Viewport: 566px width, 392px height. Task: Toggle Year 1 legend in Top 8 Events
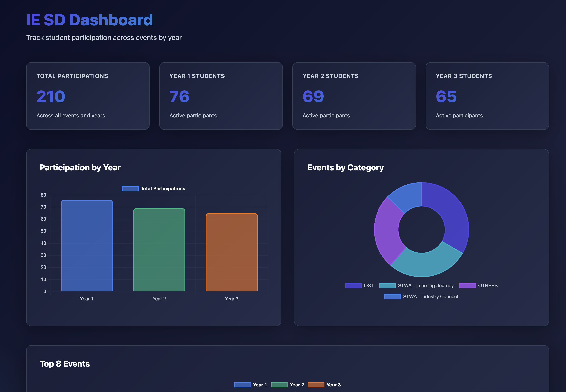click(242, 385)
